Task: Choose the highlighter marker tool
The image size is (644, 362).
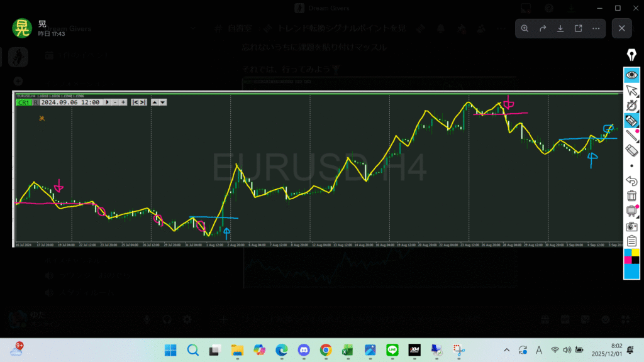Action: click(631, 119)
